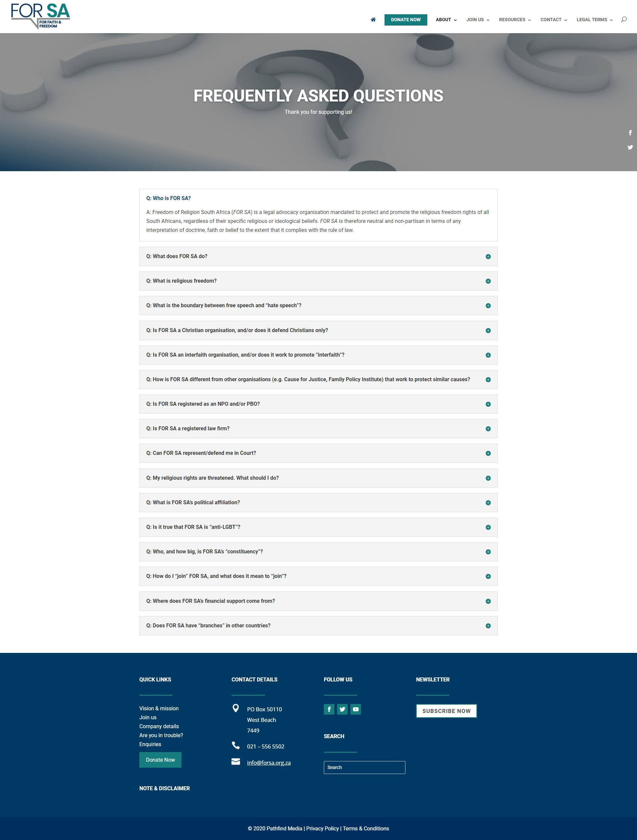Expand "Is it true that FOR SA is anti-LGBT?"

pyautogui.click(x=193, y=527)
